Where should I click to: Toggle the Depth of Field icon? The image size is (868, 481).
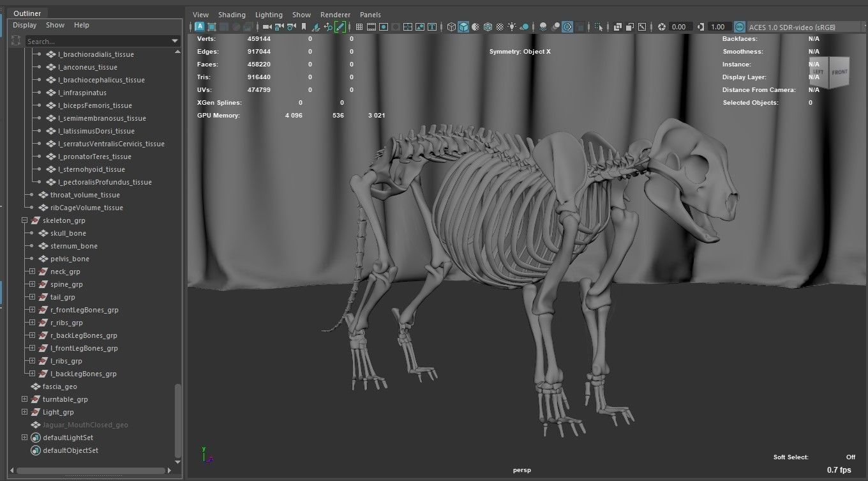click(x=580, y=27)
